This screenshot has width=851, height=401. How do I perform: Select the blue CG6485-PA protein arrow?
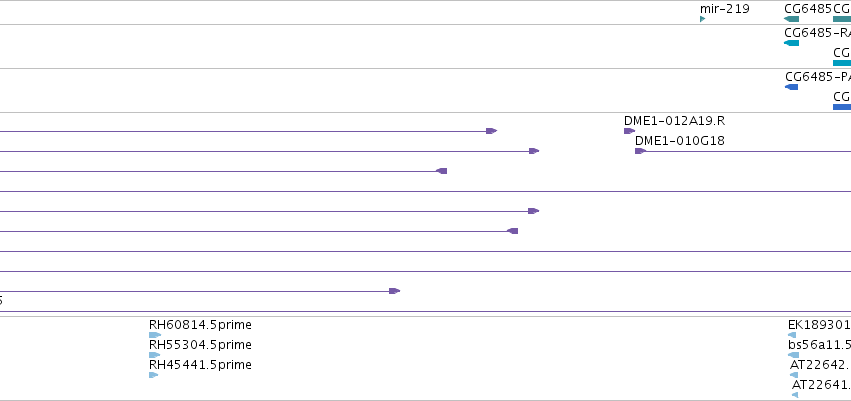point(791,87)
